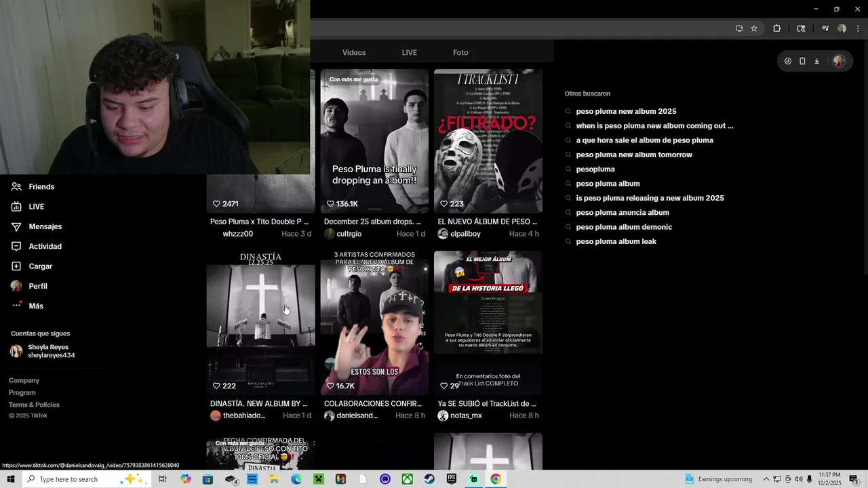Select 'is peso pluma releasing a new album 2025'
This screenshot has width=868, height=488.
[x=650, y=198]
